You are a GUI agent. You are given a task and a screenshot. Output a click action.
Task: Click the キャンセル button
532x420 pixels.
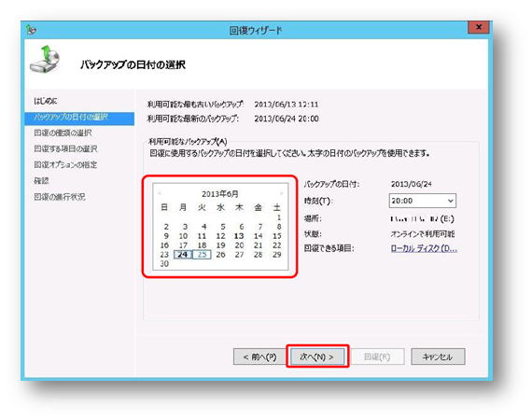coord(438,357)
